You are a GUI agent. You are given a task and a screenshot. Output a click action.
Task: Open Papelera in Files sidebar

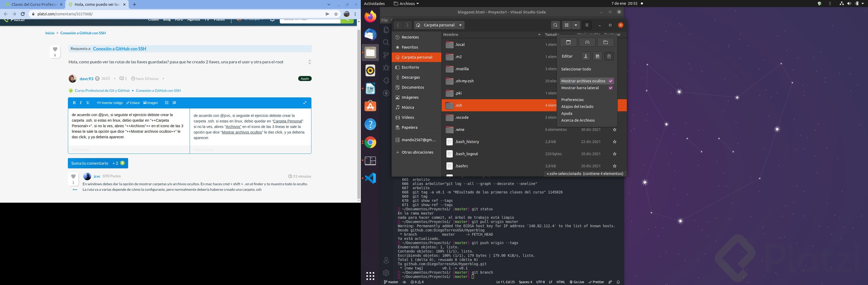[417, 127]
